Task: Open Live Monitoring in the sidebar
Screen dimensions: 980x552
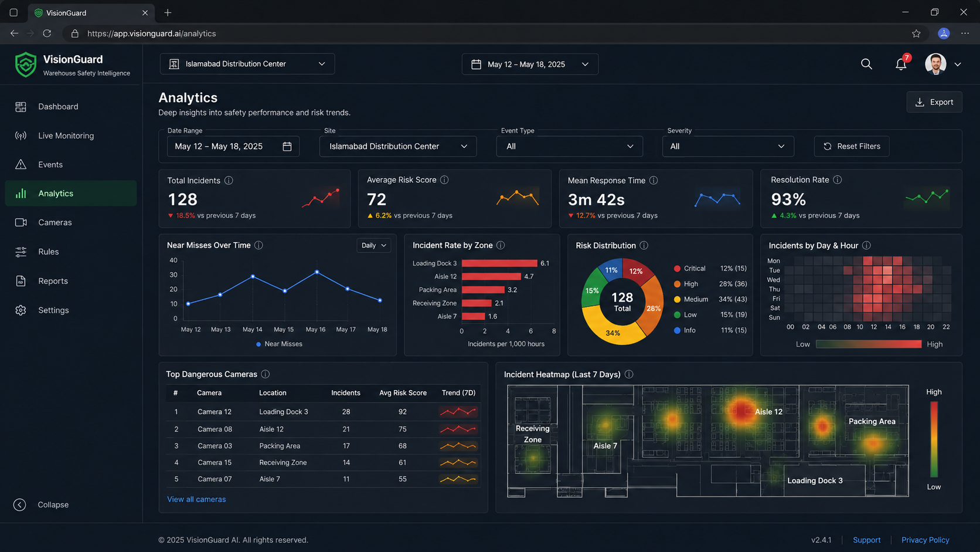Action: tap(71, 136)
